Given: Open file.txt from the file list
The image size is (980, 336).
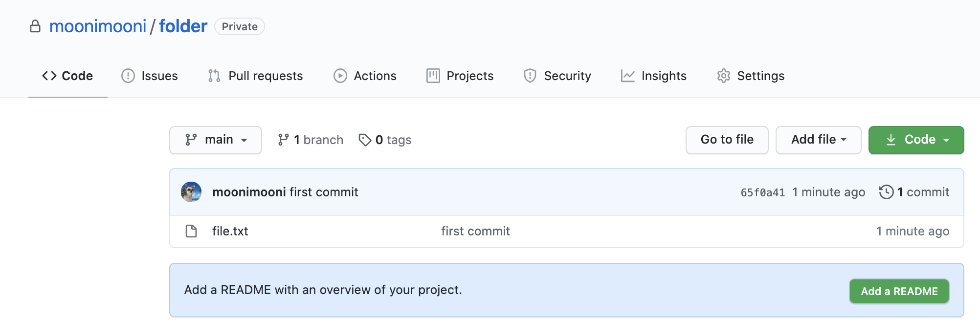Looking at the screenshot, I should (x=230, y=231).
